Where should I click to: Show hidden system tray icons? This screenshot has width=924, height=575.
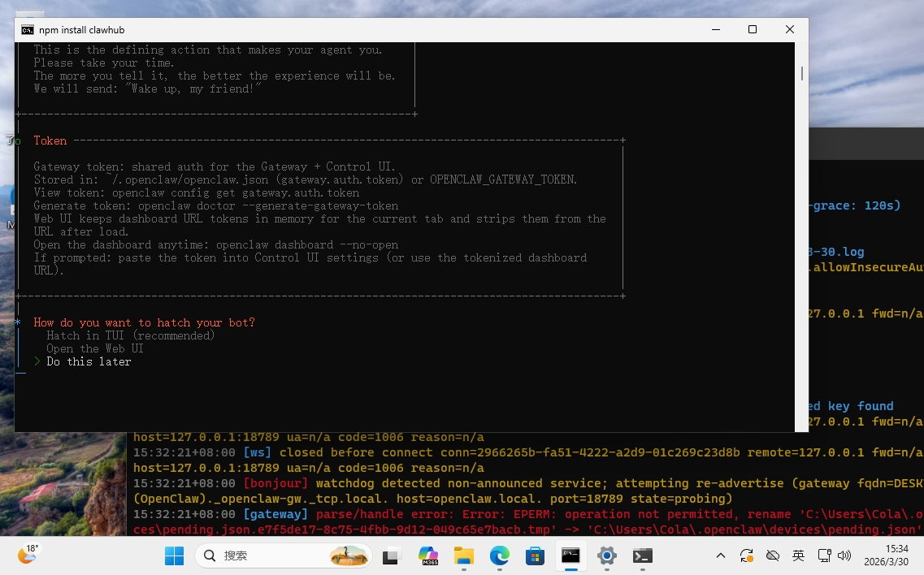click(721, 556)
